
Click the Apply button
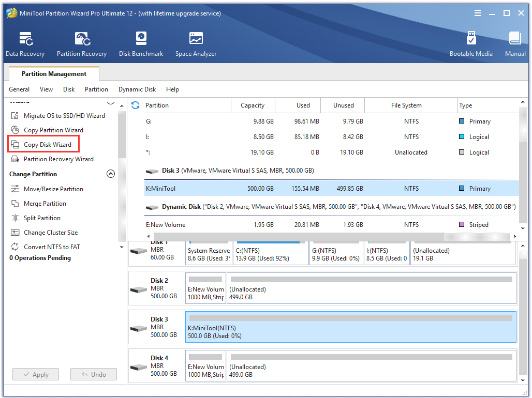(x=36, y=374)
